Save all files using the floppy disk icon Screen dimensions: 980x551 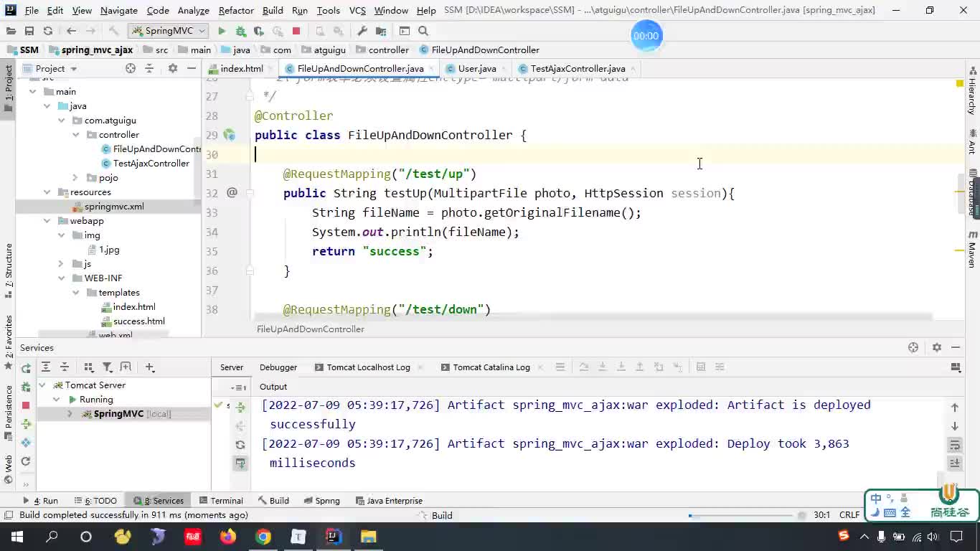tap(29, 31)
